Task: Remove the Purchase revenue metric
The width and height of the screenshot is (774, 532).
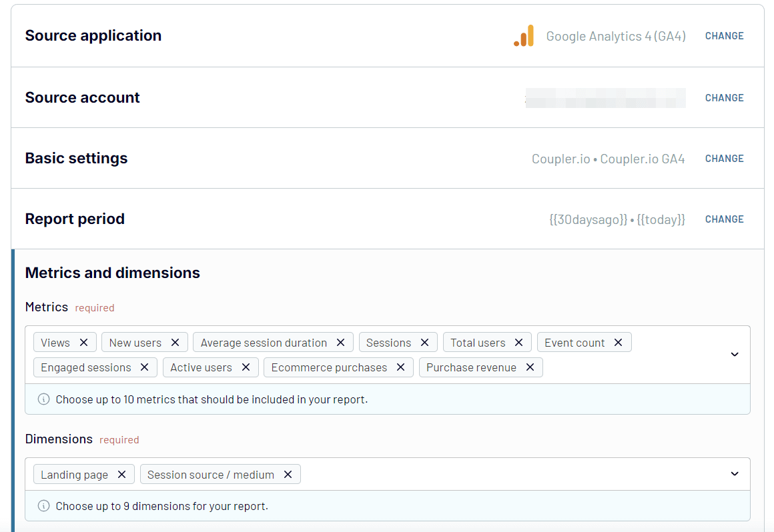Action: click(530, 367)
